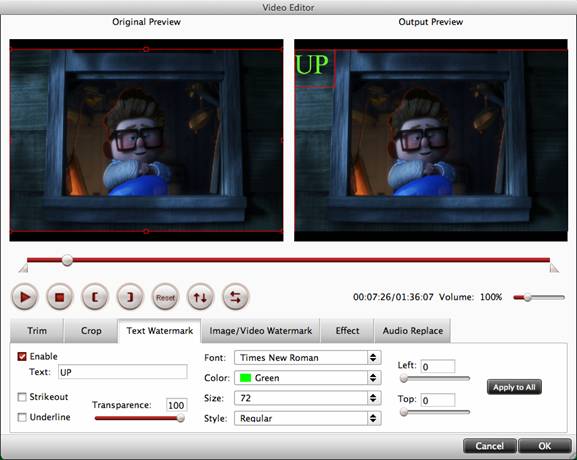
Task: Open the Image/Video Watermark tab
Action: point(261,331)
